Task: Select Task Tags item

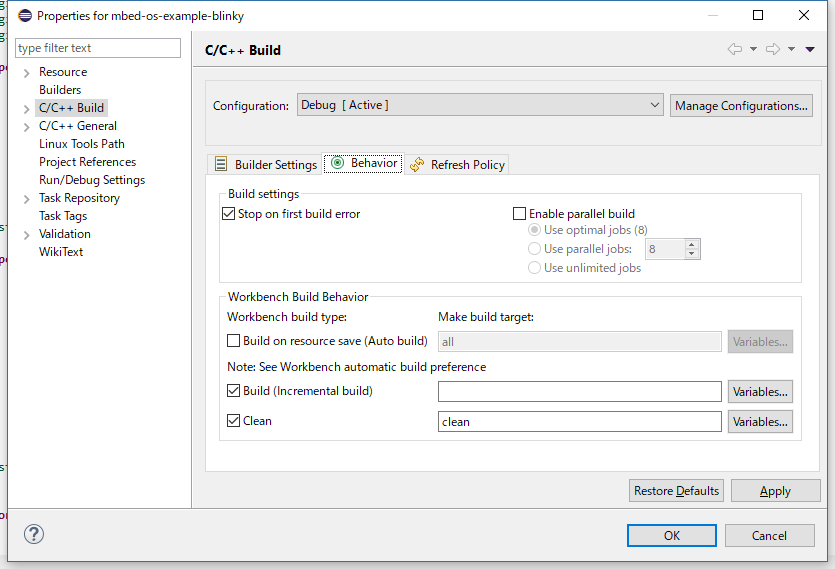Action: (63, 216)
